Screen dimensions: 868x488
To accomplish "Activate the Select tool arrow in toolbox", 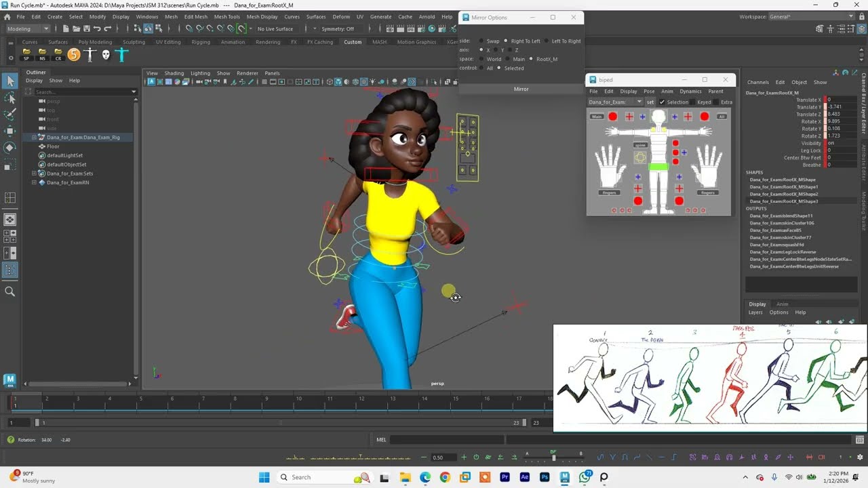I will 10,81.
